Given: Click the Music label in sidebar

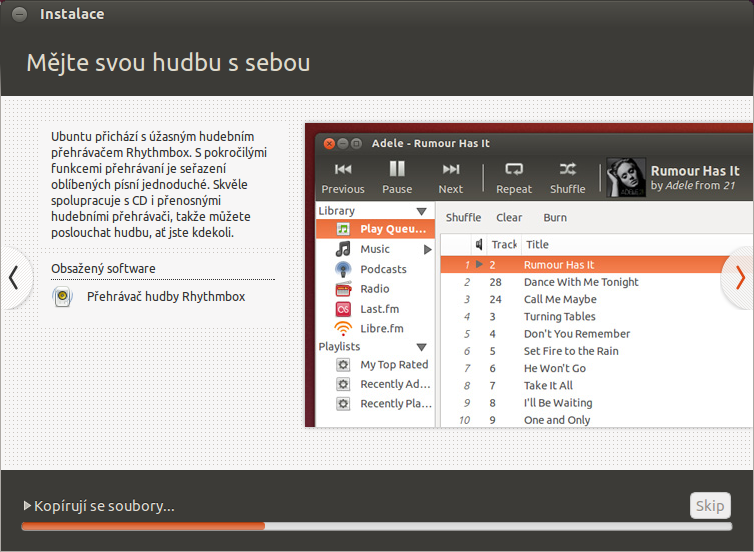Looking at the screenshot, I should tap(375, 249).
